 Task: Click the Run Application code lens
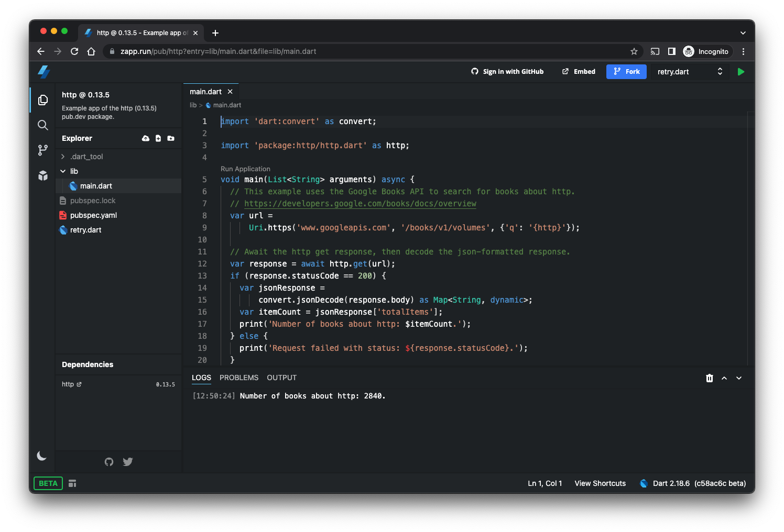pyautogui.click(x=245, y=169)
